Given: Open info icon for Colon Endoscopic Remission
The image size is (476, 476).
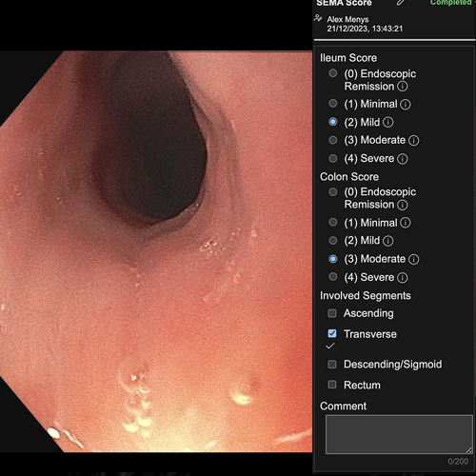Looking at the screenshot, I should tap(403, 205).
